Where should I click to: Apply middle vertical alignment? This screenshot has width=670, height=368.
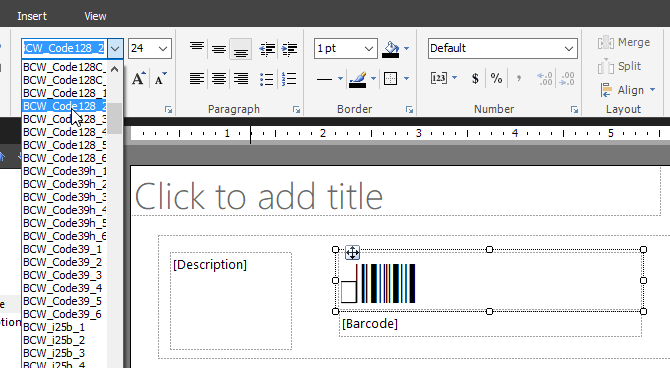219,48
